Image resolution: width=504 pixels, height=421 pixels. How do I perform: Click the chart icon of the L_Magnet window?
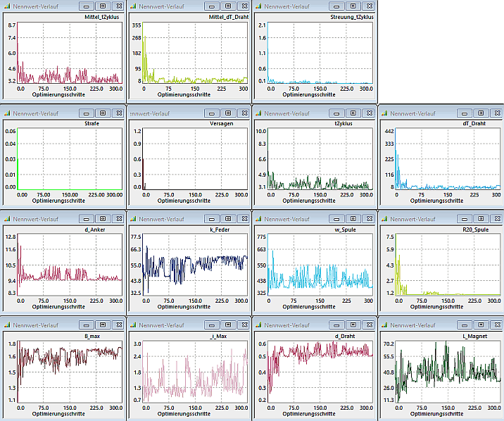[385, 325]
